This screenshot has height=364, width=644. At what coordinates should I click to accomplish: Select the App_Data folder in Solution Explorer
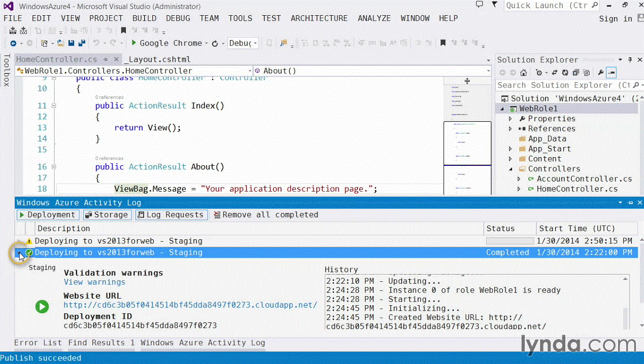tap(547, 139)
